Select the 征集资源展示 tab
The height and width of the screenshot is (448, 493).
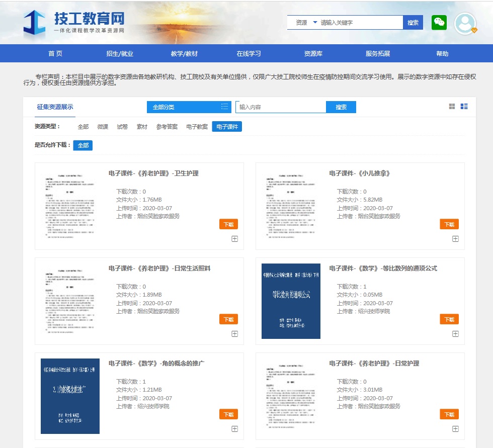56,107
